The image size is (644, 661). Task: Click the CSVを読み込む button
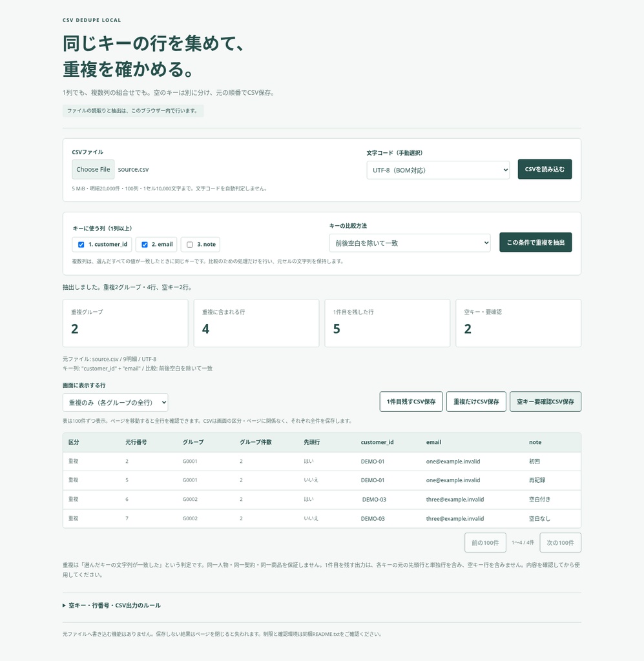[x=545, y=169]
